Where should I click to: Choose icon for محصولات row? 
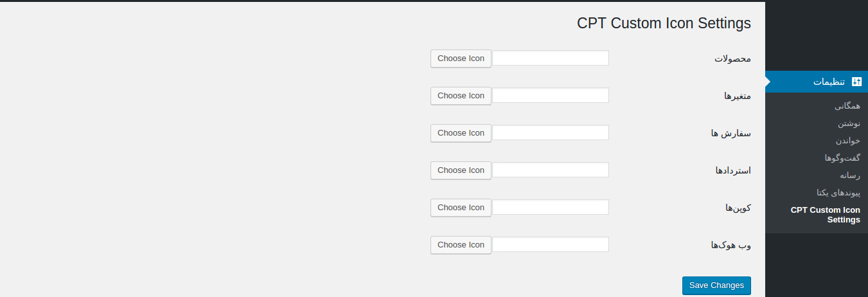tap(461, 59)
